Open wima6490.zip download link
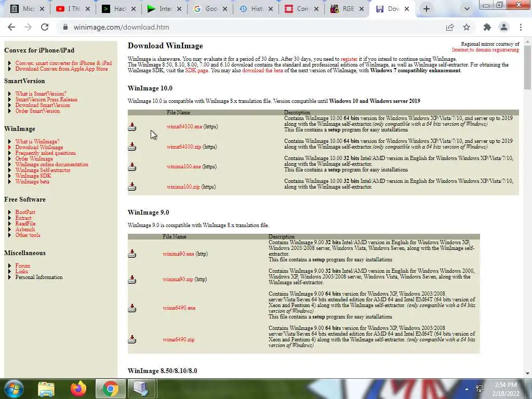The image size is (532, 399). click(x=179, y=340)
